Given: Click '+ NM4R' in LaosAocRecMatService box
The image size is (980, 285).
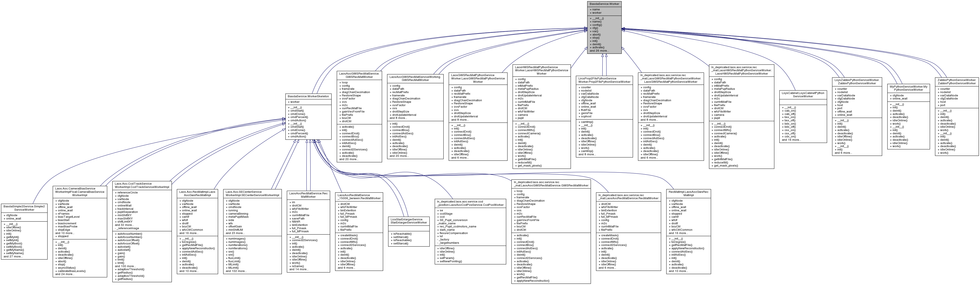Looking at the screenshot, I should pos(295,221).
